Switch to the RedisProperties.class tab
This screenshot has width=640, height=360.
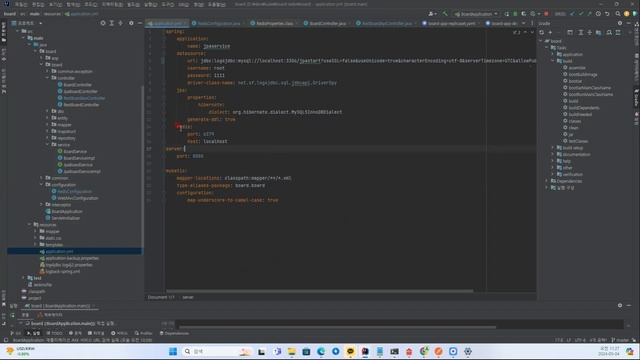273,23
